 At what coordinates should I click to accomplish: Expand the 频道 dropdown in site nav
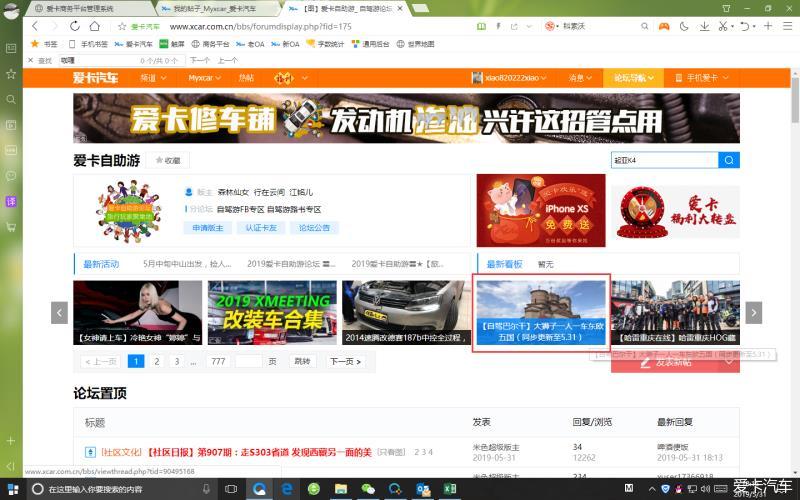click(x=153, y=78)
